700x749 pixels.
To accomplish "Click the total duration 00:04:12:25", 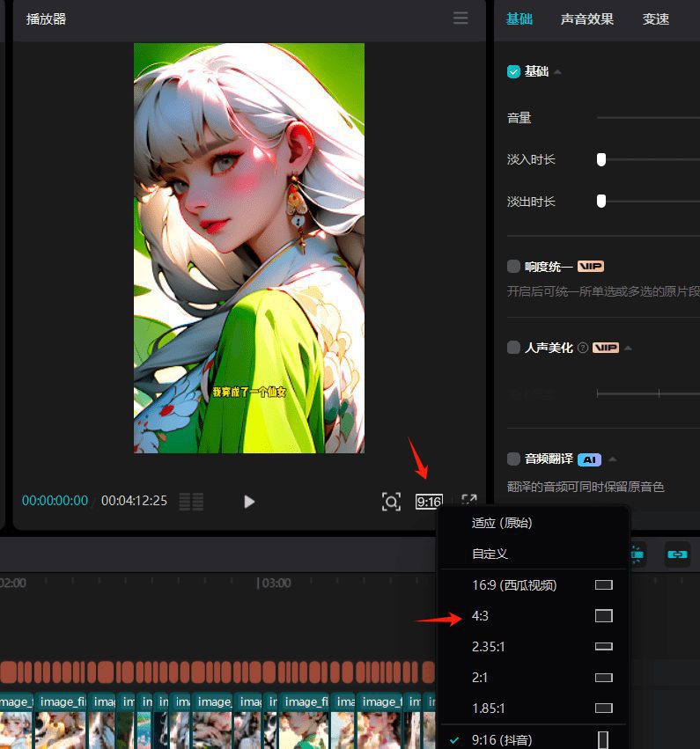I will (134, 501).
